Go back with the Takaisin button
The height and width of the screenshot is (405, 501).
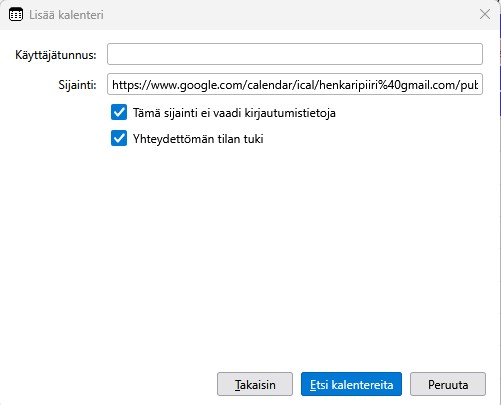tap(255, 384)
